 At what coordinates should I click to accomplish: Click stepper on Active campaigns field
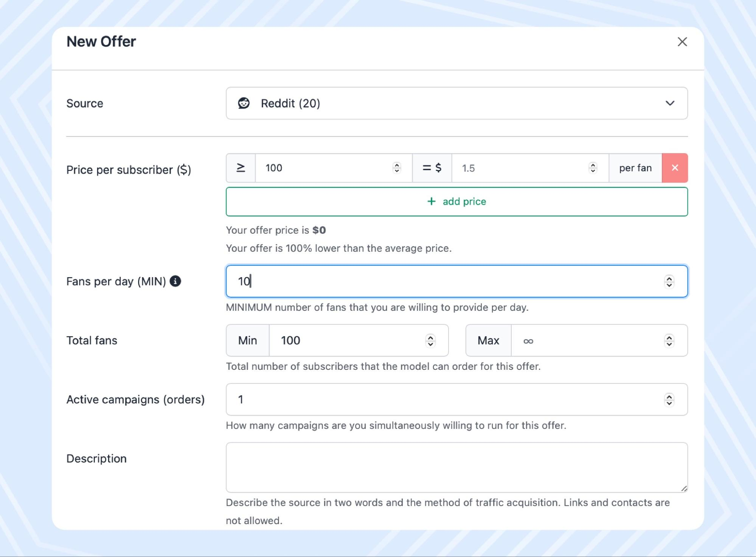click(x=669, y=400)
